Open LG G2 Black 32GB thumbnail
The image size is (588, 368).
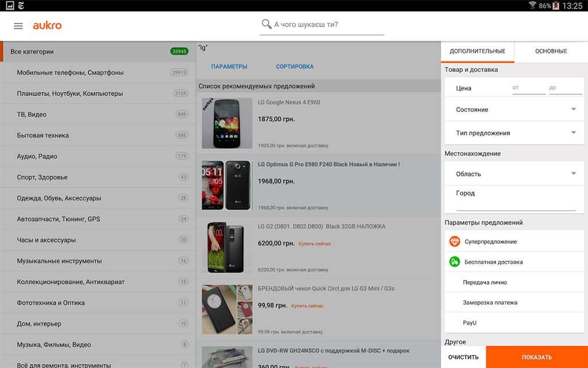pyautogui.click(x=227, y=247)
